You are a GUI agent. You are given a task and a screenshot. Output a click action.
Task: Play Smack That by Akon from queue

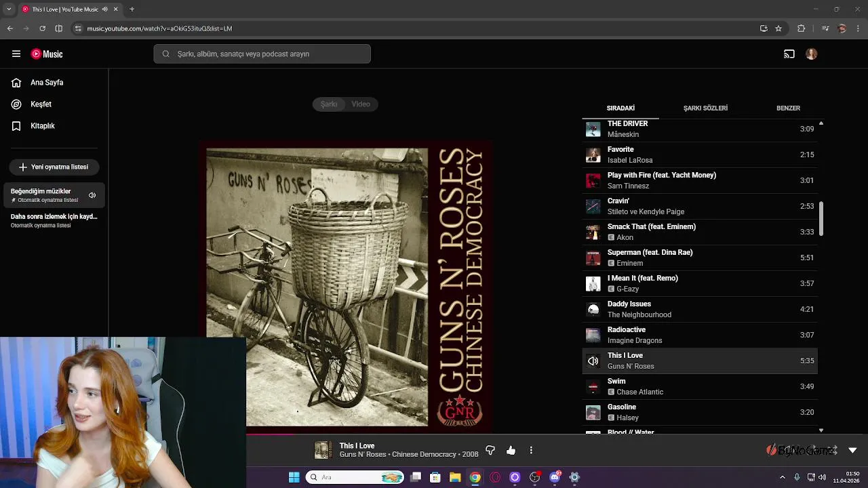pyautogui.click(x=700, y=232)
